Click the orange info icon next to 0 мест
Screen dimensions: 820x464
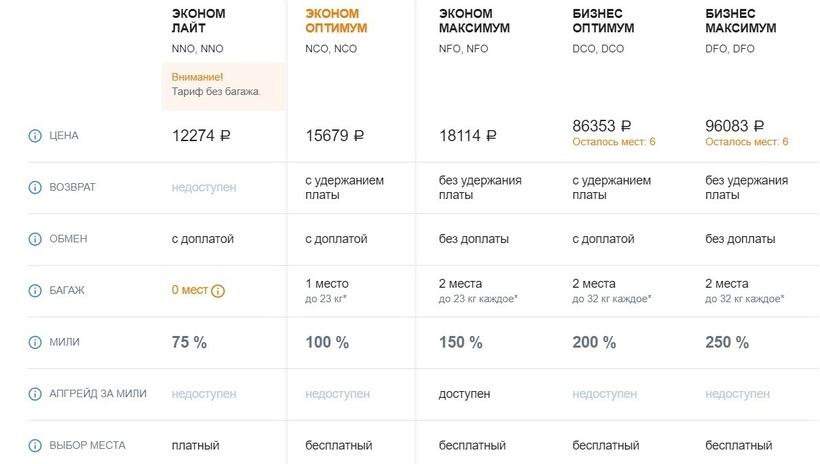(x=218, y=291)
